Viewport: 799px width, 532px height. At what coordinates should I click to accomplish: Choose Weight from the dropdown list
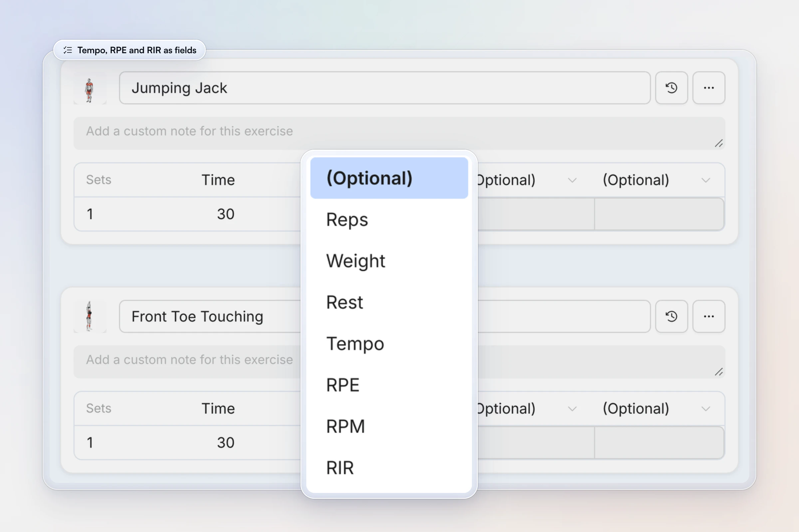point(389,261)
